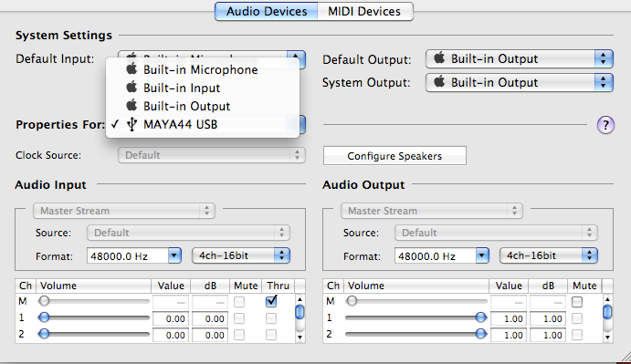Toggle Mute checkbox for input channel 1
This screenshot has width=631, height=364.
[239, 318]
